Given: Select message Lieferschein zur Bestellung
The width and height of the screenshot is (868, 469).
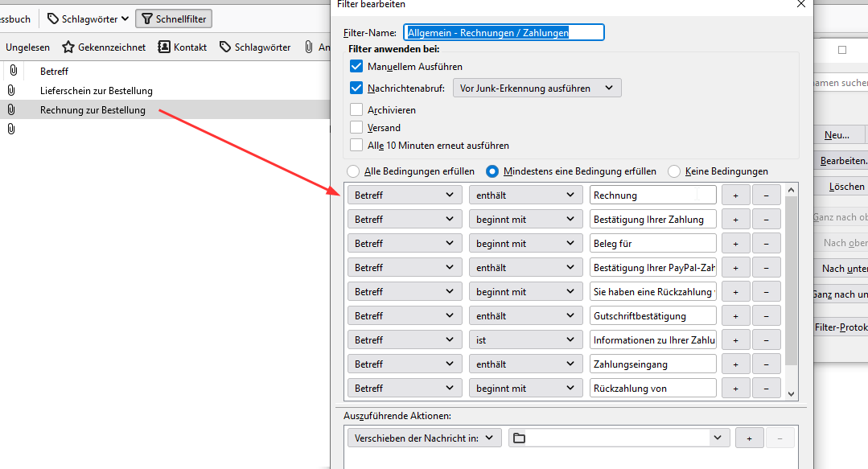Looking at the screenshot, I should (x=97, y=91).
